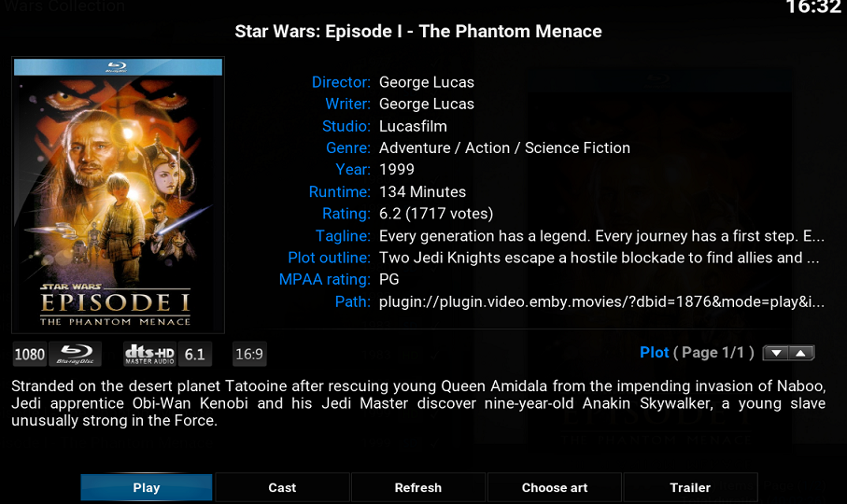Click the plot description paragraph
The height and width of the screenshot is (504, 847).
point(418,403)
